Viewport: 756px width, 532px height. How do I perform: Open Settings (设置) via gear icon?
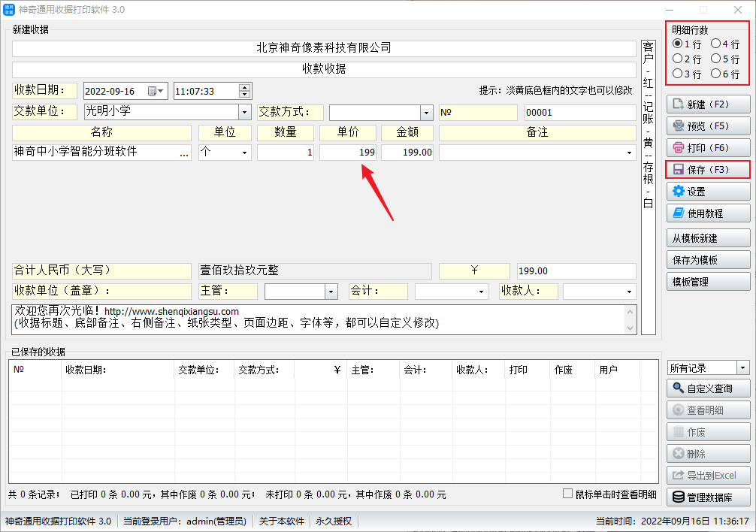pos(678,192)
